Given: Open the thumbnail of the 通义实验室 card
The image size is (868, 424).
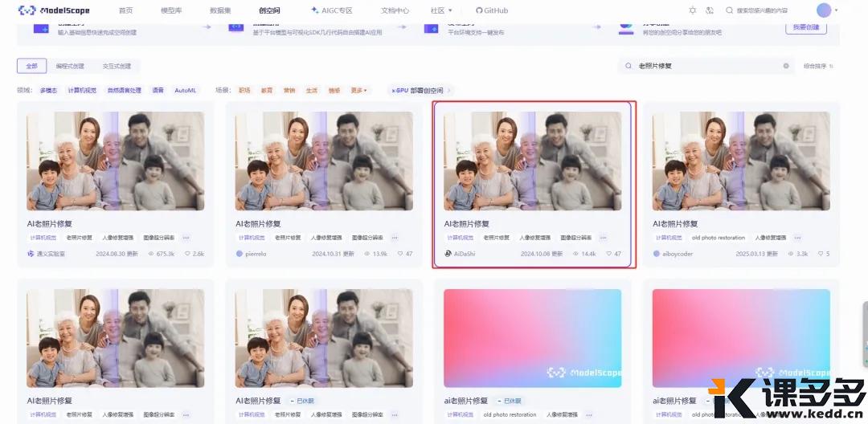Looking at the screenshot, I should tap(115, 161).
